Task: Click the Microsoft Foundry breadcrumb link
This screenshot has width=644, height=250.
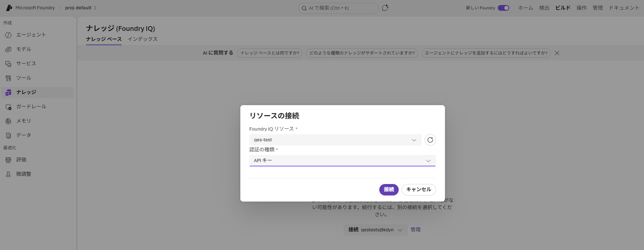Action: [35, 8]
